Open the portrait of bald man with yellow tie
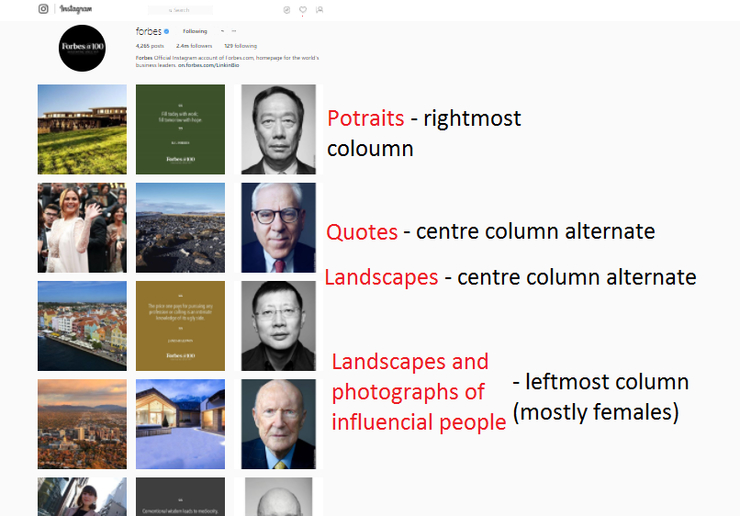The image size is (740, 516). [278, 424]
